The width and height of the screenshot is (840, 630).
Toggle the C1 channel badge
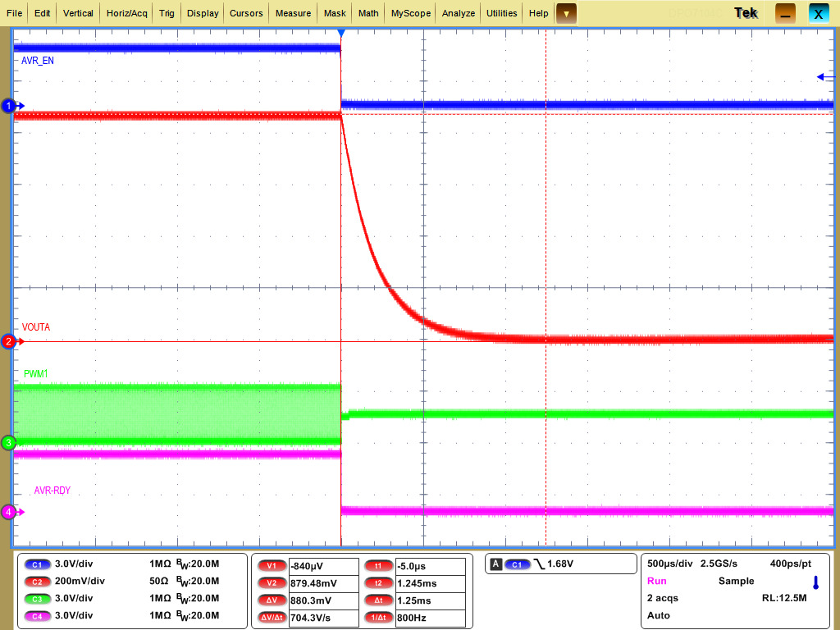(36, 564)
